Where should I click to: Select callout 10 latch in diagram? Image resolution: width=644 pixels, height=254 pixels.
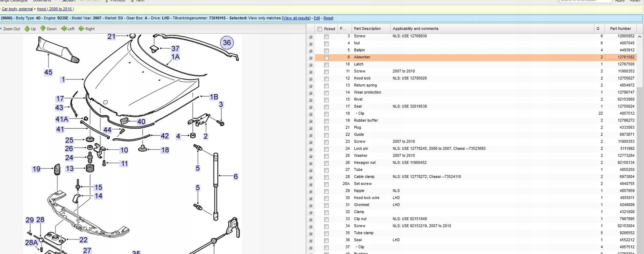[124, 150]
